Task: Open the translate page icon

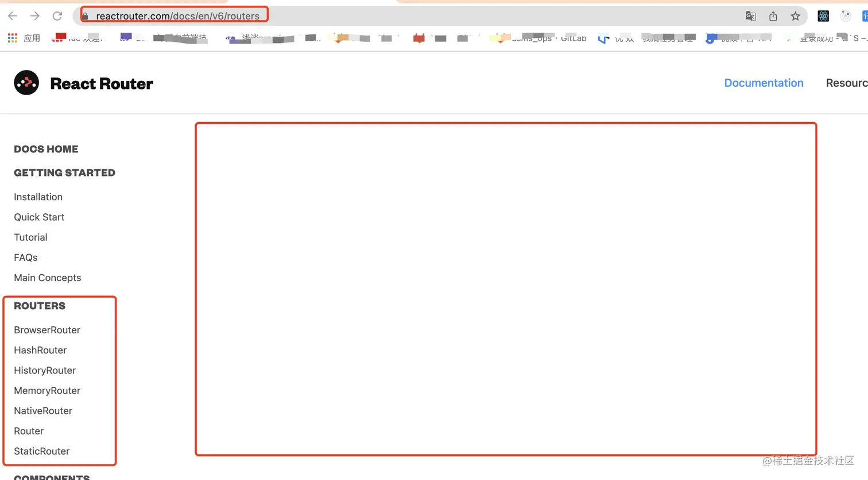Action: pyautogui.click(x=750, y=16)
